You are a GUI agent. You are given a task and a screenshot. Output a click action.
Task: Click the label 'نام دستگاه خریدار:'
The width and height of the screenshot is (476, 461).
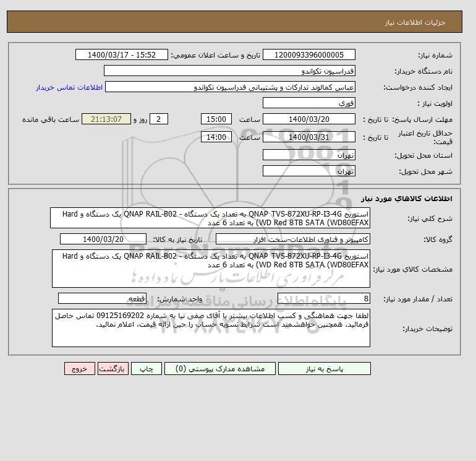[423, 71]
